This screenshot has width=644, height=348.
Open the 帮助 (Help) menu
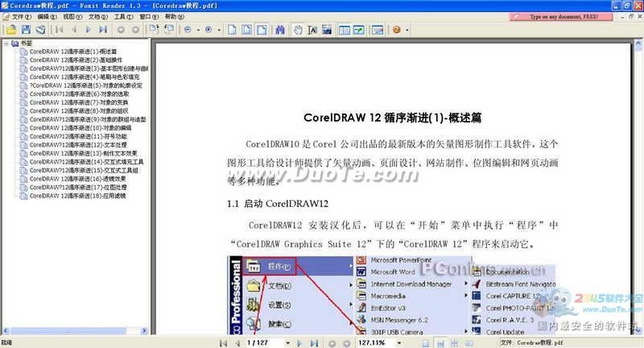tap(174, 16)
